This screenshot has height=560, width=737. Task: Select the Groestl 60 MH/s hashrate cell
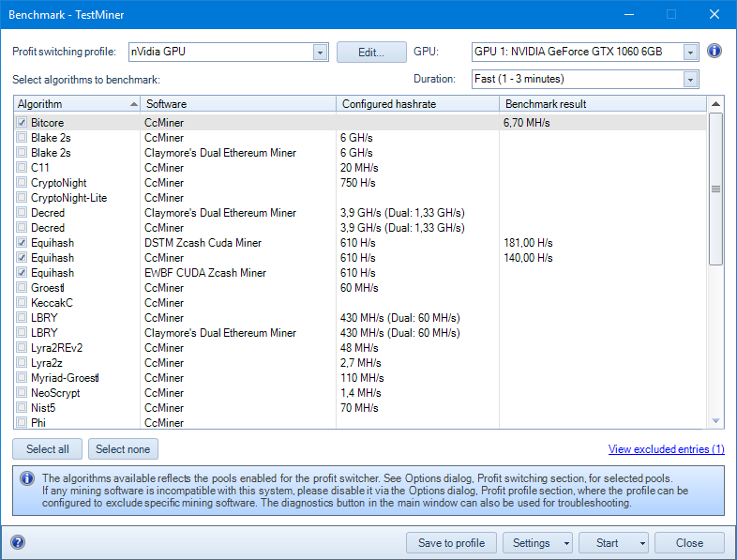[x=359, y=288]
